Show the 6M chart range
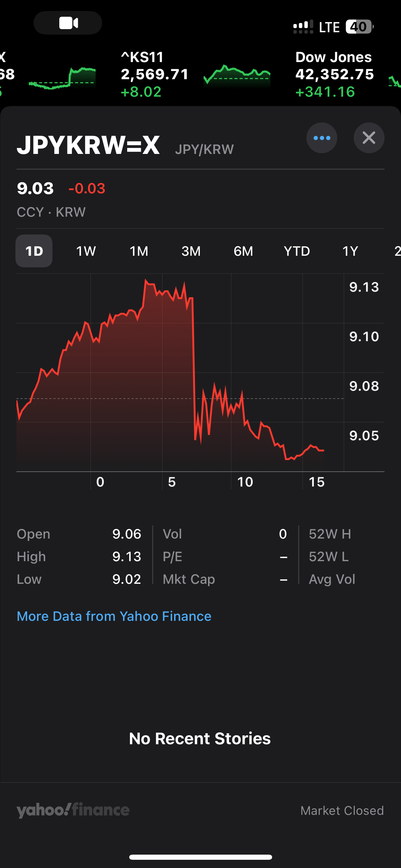This screenshot has width=401, height=868. click(x=243, y=251)
